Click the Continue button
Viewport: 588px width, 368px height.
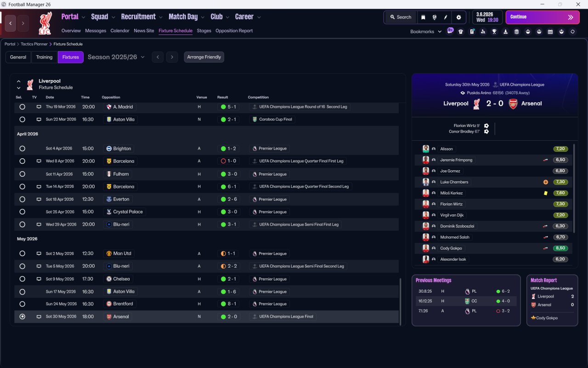point(543,17)
